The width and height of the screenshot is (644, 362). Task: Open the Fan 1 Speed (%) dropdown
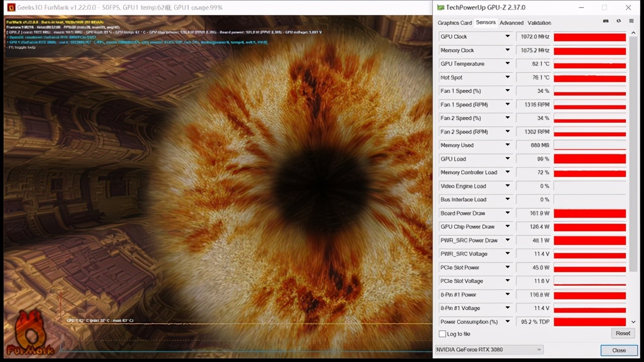508,91
